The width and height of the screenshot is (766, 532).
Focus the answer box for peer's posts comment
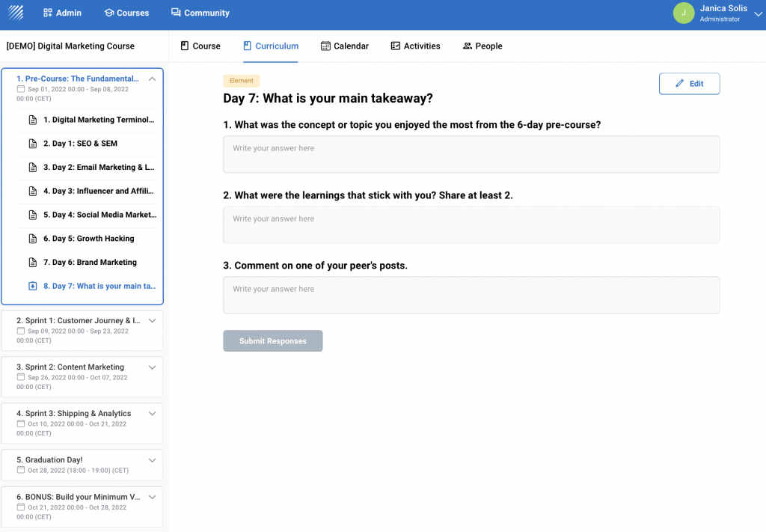pyautogui.click(x=471, y=295)
